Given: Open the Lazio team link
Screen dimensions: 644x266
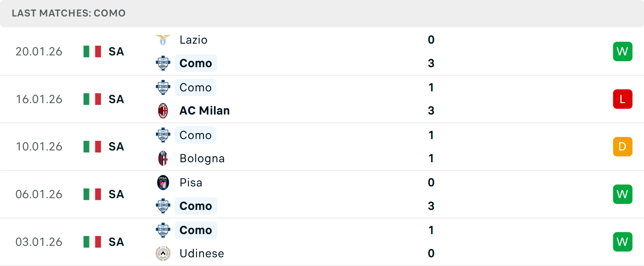Looking at the screenshot, I should pos(194,40).
